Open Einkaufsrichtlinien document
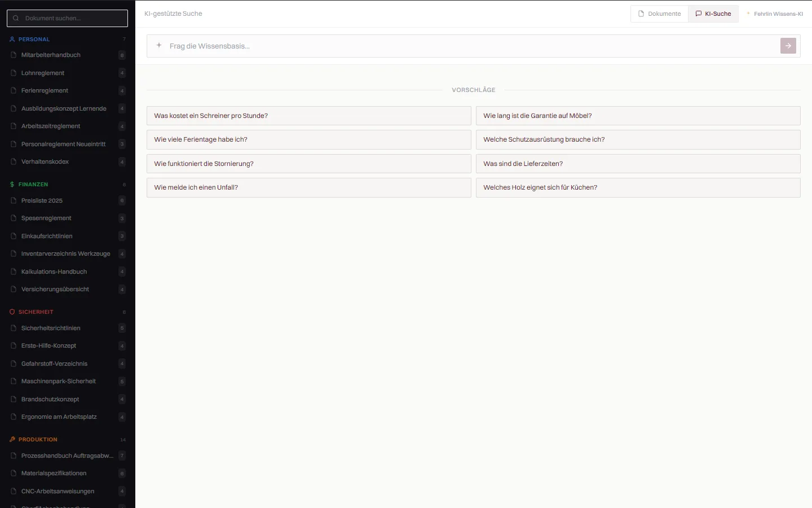This screenshot has height=508, width=812. click(x=68, y=236)
